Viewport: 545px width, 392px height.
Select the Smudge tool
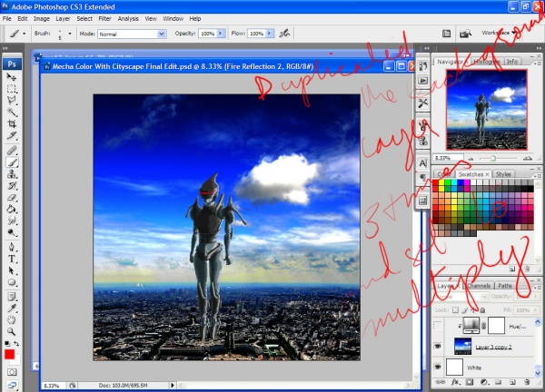pyautogui.click(x=12, y=220)
